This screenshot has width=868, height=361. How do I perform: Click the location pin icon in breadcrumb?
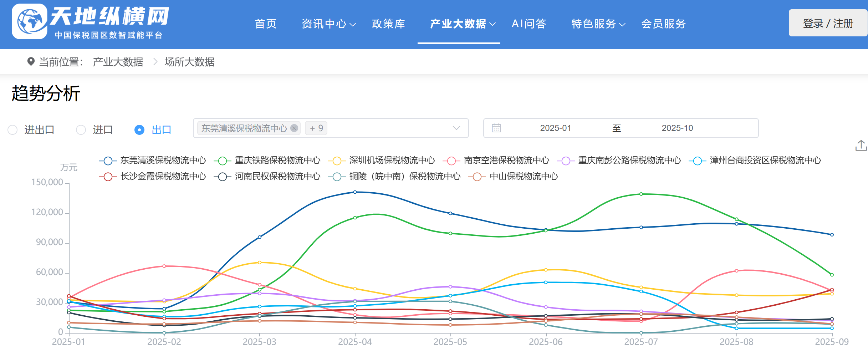pyautogui.click(x=31, y=62)
